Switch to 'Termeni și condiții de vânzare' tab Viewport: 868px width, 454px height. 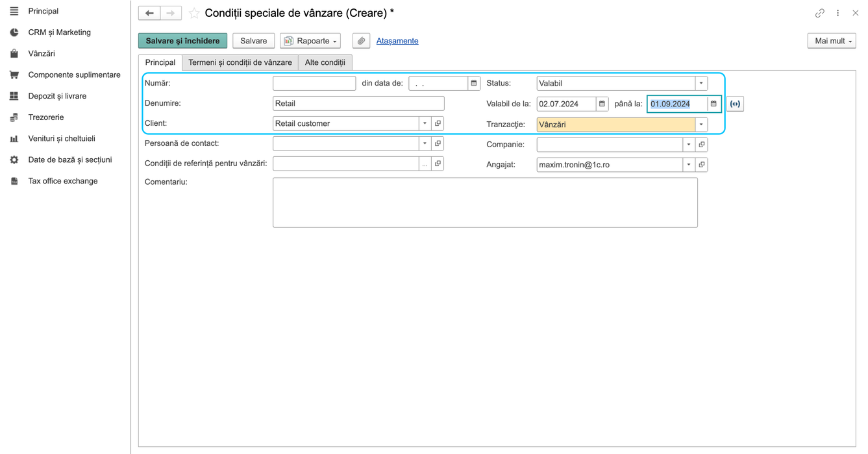[240, 62]
